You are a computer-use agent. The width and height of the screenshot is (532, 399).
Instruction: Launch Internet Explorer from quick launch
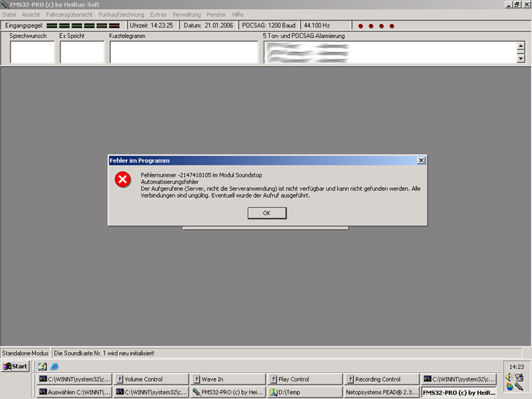(x=54, y=367)
